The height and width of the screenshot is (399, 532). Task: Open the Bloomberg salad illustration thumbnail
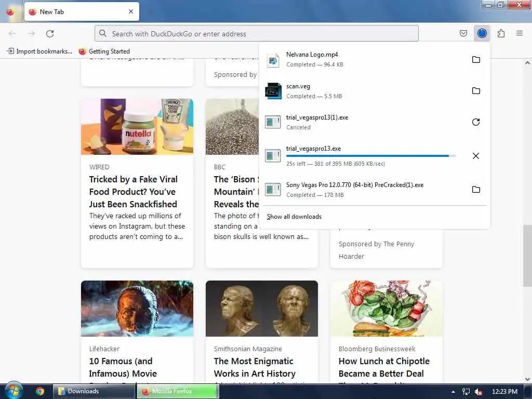[x=387, y=309]
